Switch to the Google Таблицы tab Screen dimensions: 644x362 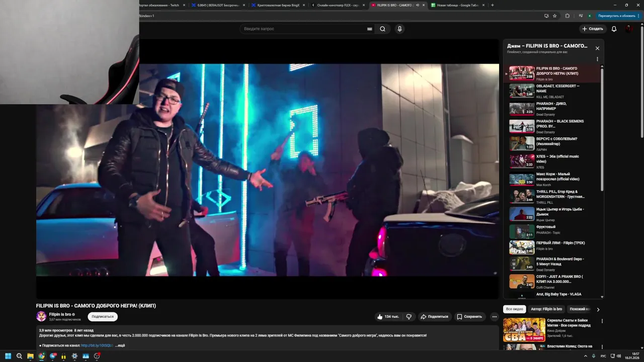click(458, 5)
